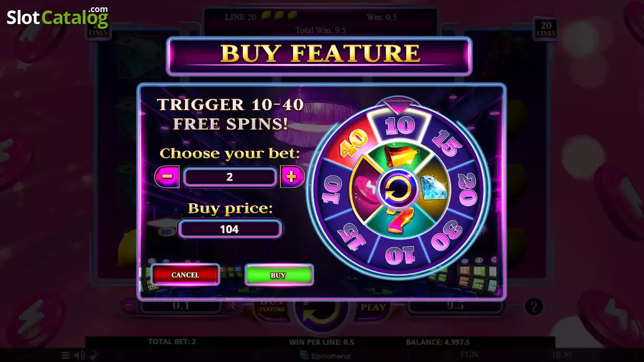
Task: Click the SlotCatalog.com logo
Action: (58, 18)
